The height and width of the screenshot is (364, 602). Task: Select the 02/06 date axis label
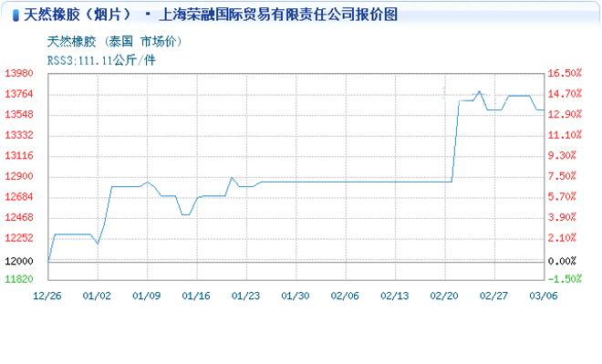[345, 296]
